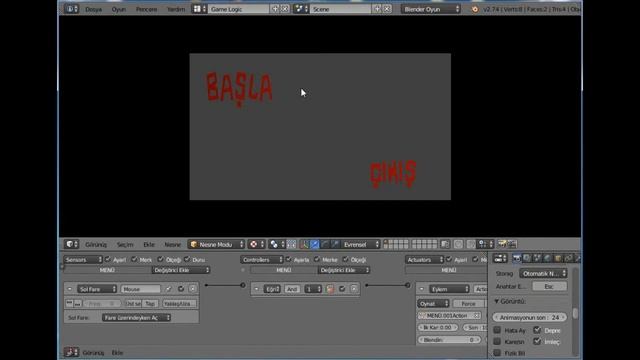The image size is (640, 360).
Task: Select the rotate manipulator icon
Action: pyautogui.click(x=325, y=244)
